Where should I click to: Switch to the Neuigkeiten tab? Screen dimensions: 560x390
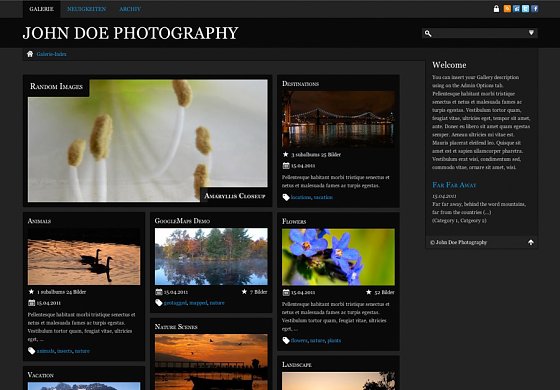tap(86, 9)
